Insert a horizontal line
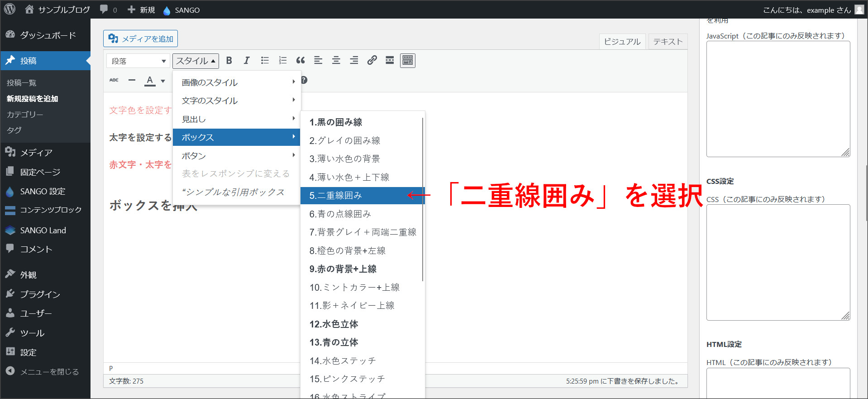Image resolution: width=868 pixels, height=399 pixels. click(x=132, y=81)
